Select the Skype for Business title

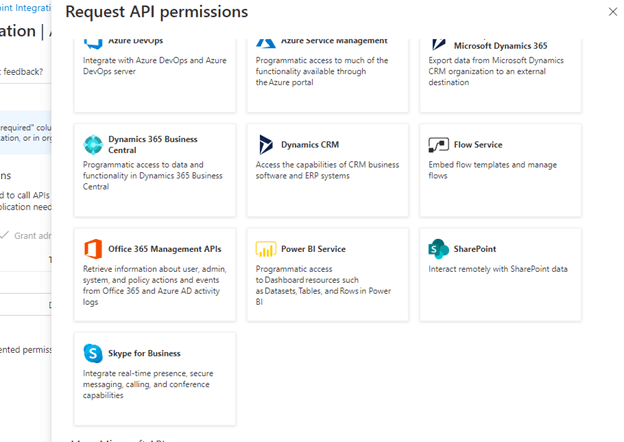click(x=144, y=353)
